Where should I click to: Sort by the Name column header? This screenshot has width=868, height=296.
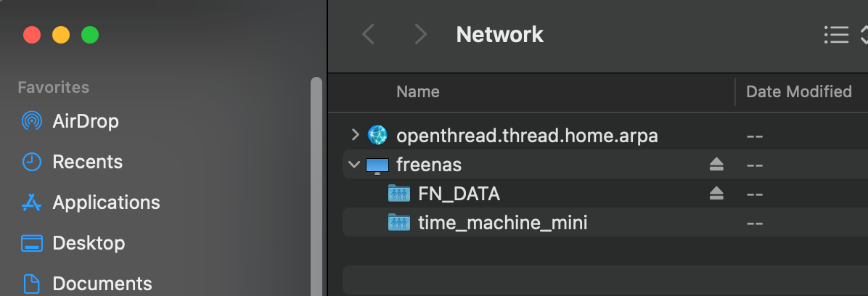click(x=418, y=91)
